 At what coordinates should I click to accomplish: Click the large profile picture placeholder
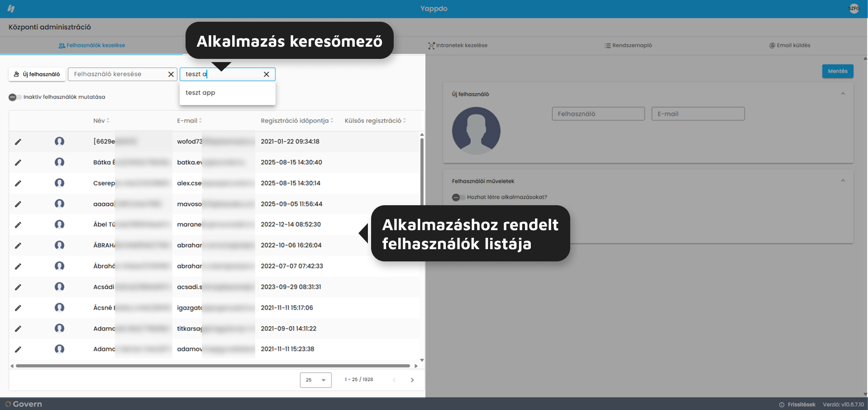tap(476, 131)
